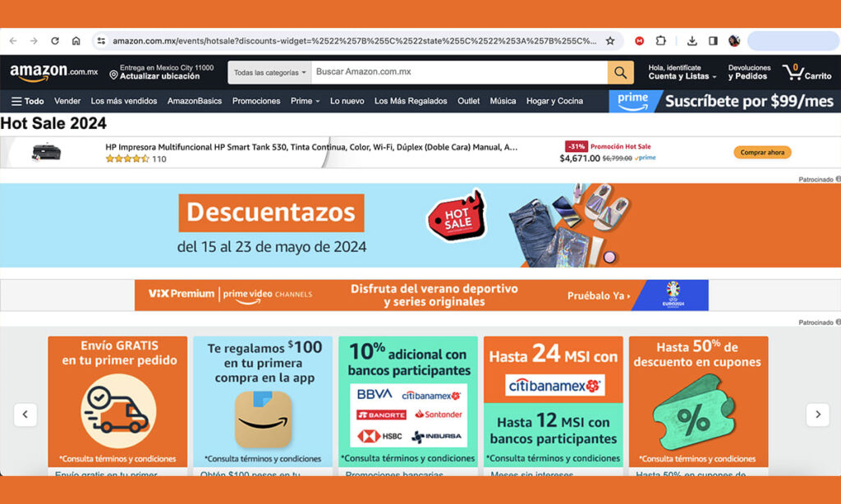Toggle the browser side panel icon

713,41
